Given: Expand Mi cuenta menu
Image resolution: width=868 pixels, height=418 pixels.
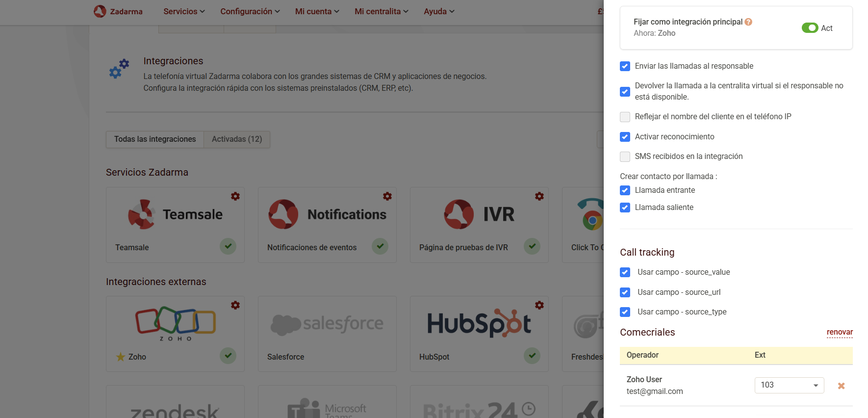Looking at the screenshot, I should 317,11.
